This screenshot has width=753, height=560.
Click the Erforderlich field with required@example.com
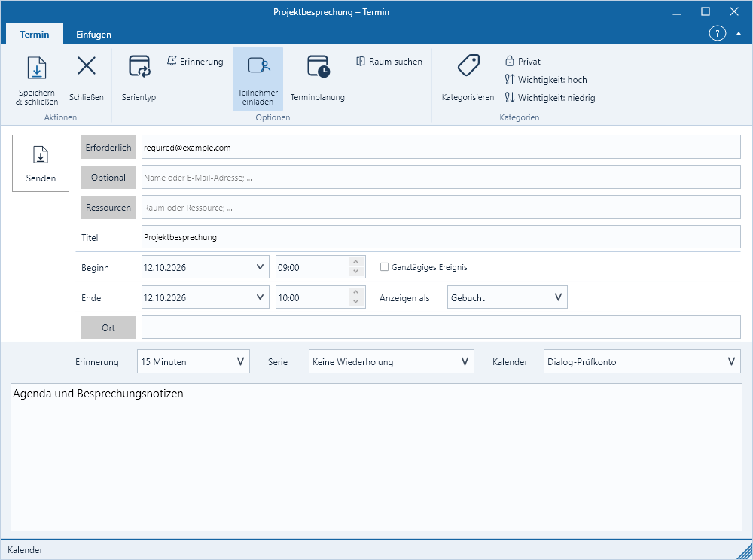[x=441, y=147]
